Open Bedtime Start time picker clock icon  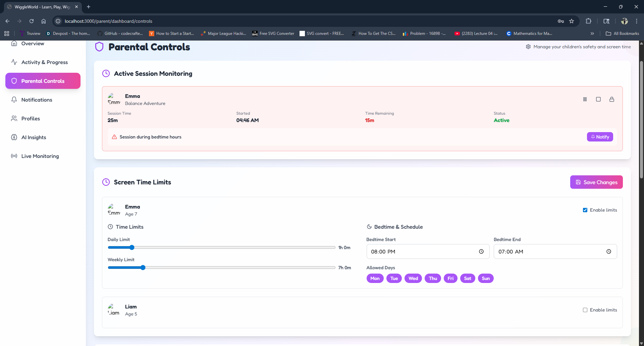[481, 251]
